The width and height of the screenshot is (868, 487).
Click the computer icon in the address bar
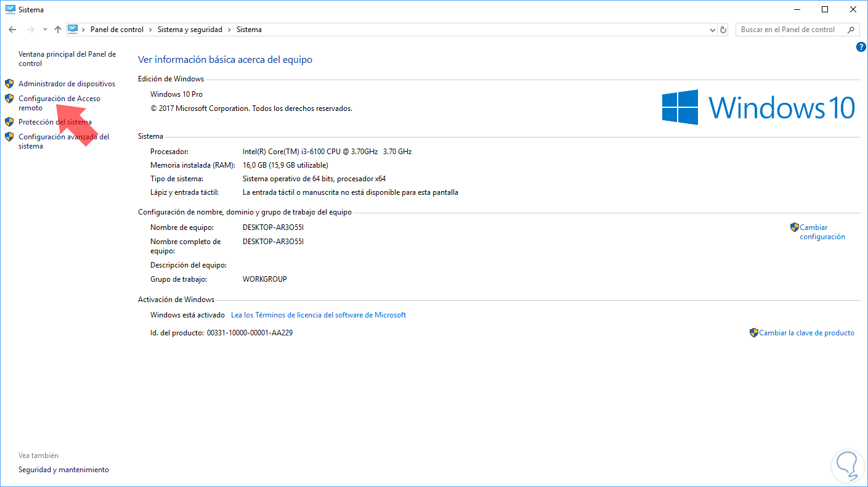point(73,29)
